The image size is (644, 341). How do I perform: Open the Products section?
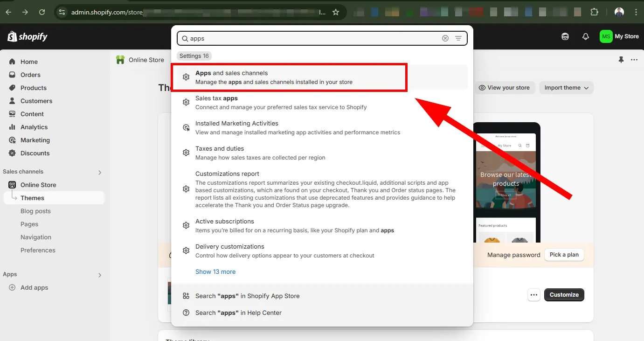[x=34, y=88]
